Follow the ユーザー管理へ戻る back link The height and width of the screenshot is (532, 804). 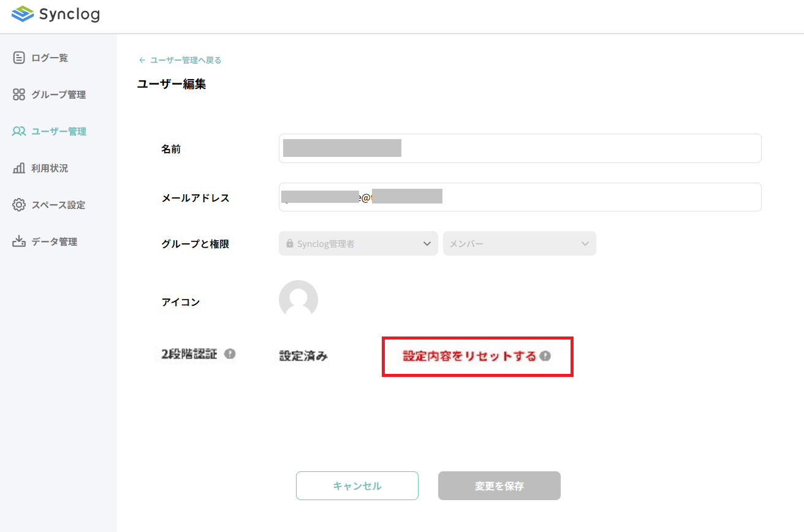tap(181, 59)
